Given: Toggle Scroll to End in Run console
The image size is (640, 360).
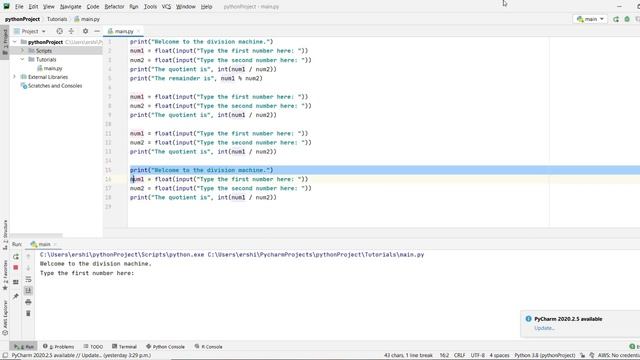Looking at the screenshot, I should [x=28, y=291].
